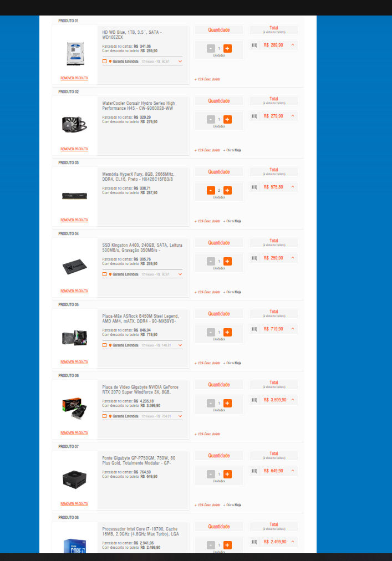Add one more WaterCooler Corsair Hydro unit
Viewport: 392px width, 561px height.
coord(227,120)
